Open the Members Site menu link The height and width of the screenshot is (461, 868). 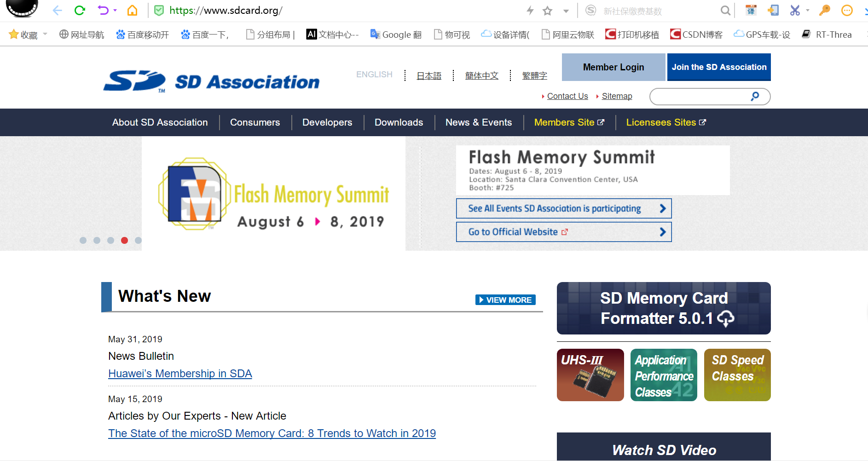pos(569,122)
